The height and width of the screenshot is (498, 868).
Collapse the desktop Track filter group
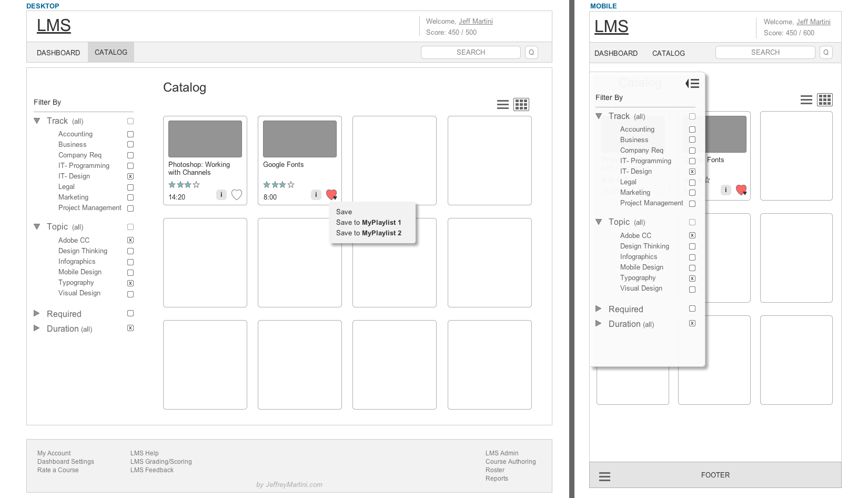37,121
